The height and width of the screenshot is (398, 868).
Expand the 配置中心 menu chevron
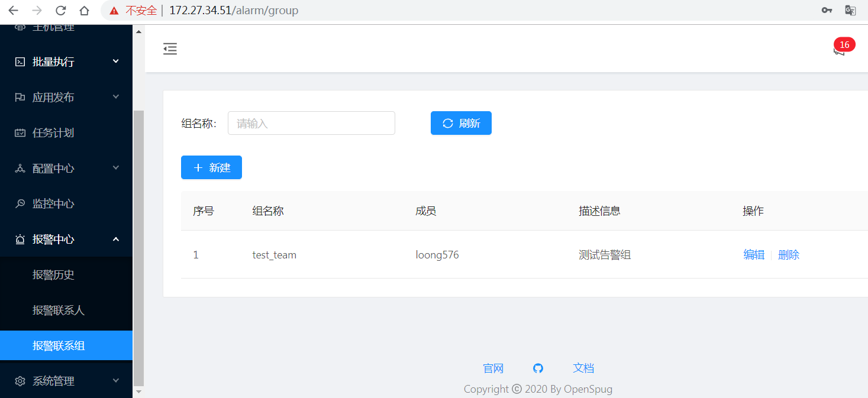click(116, 167)
